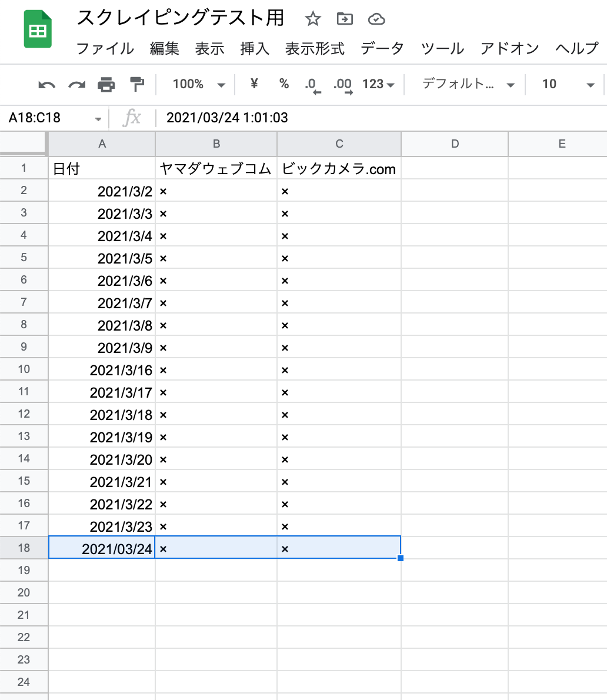The height and width of the screenshot is (700, 607).
Task: Check cloud save status icon
Action: pyautogui.click(x=376, y=19)
